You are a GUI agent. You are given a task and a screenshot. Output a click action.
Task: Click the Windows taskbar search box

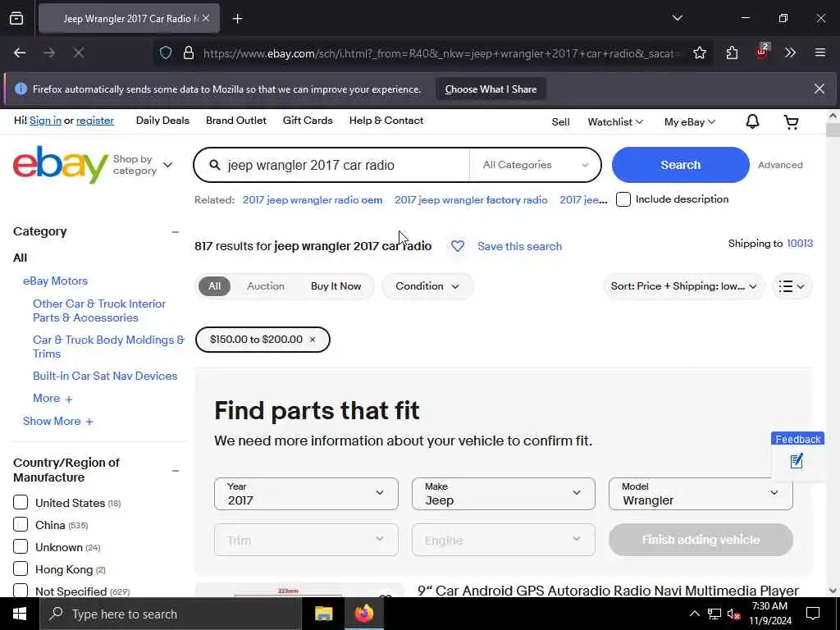[x=171, y=614]
